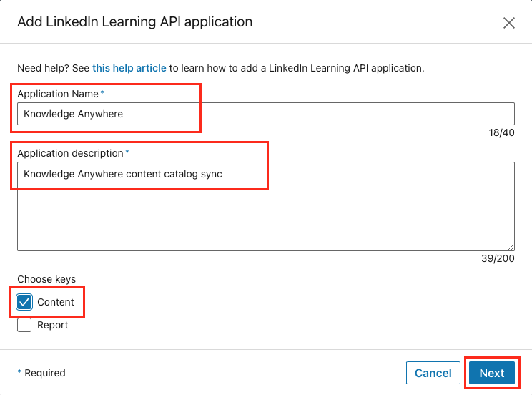Viewport: 532px width, 395px height.
Task: Click into the Application Name field
Action: 266,114
